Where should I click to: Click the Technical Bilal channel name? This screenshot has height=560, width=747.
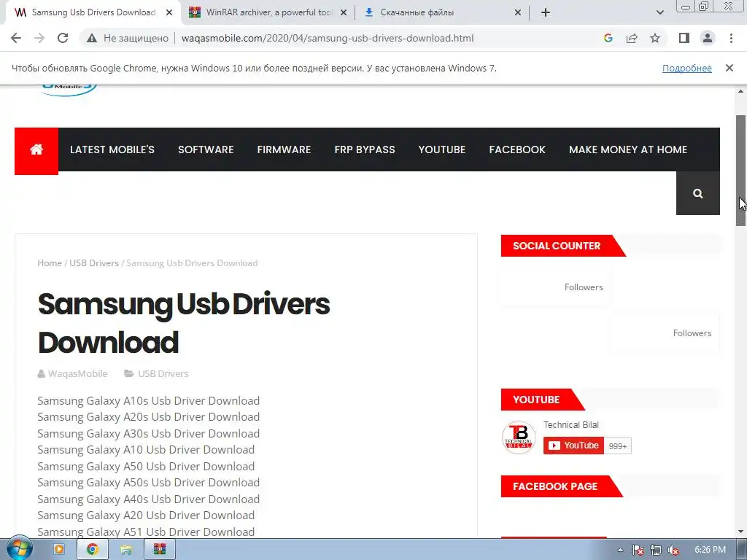[570, 425]
